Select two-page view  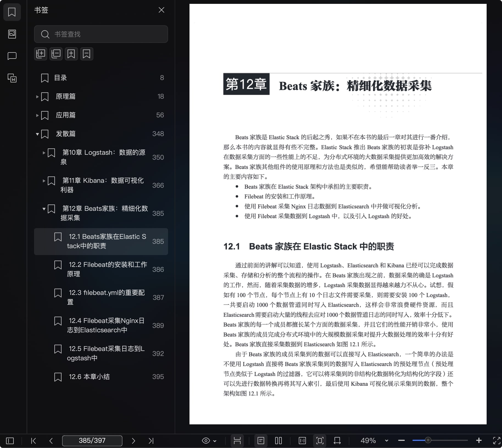tap(278, 441)
